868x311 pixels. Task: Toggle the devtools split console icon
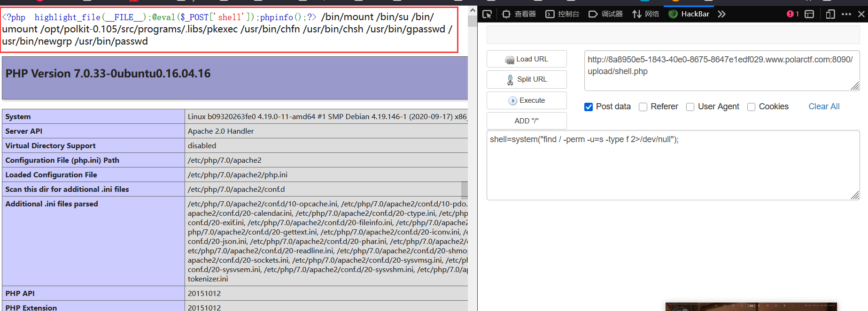click(809, 14)
